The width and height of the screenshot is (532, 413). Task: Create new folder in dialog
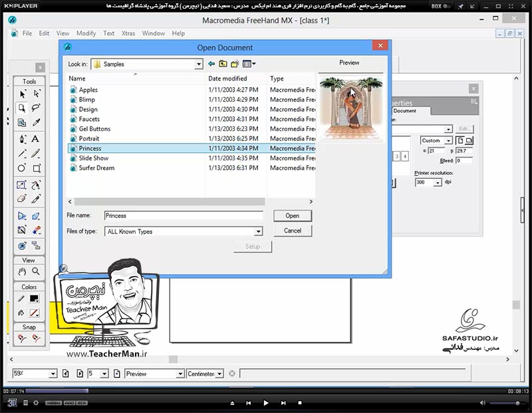[x=235, y=64]
